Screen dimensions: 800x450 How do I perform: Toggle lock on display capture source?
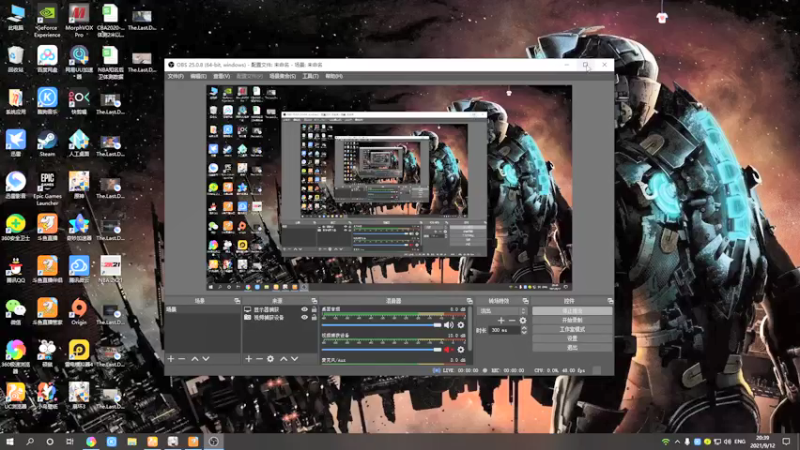pos(314,310)
